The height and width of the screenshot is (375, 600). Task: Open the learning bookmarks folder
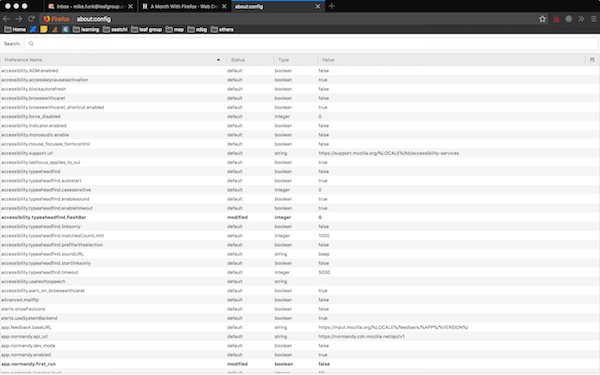(86, 29)
